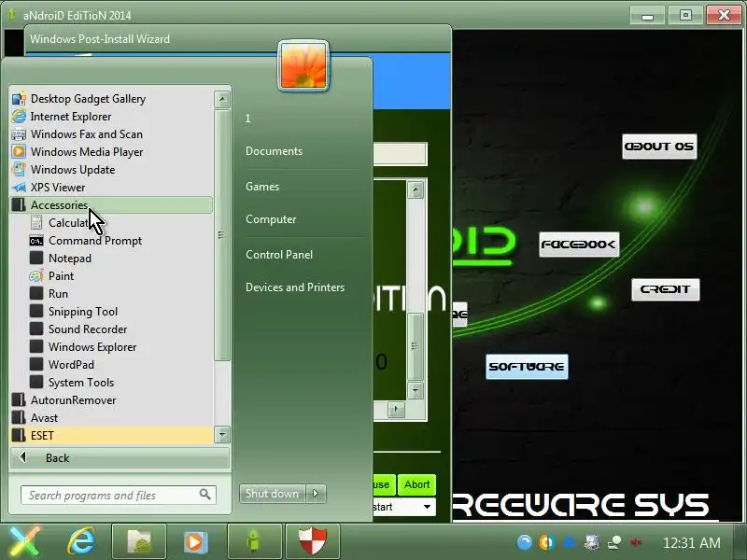Screen dimensions: 747x560
Task: Open Shut down options arrow
Action: 317,494
